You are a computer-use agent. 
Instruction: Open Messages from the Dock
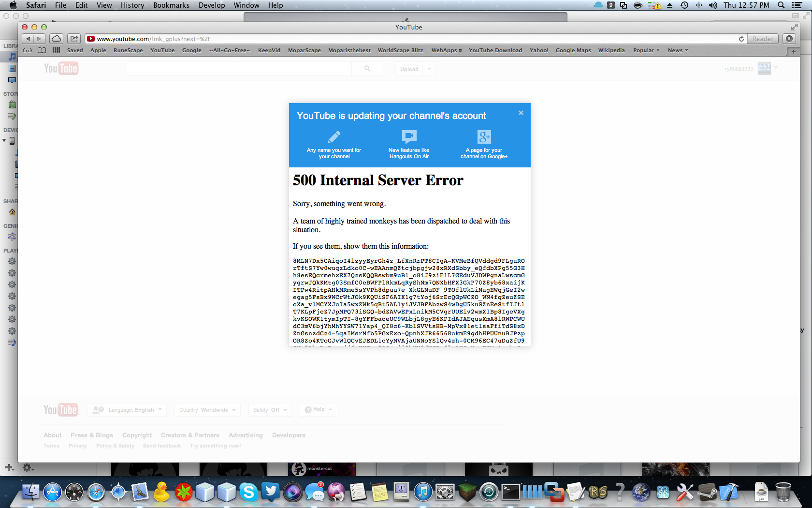click(315, 492)
